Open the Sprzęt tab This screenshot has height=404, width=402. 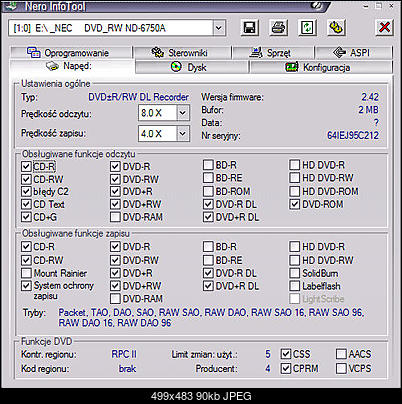tap(273, 53)
